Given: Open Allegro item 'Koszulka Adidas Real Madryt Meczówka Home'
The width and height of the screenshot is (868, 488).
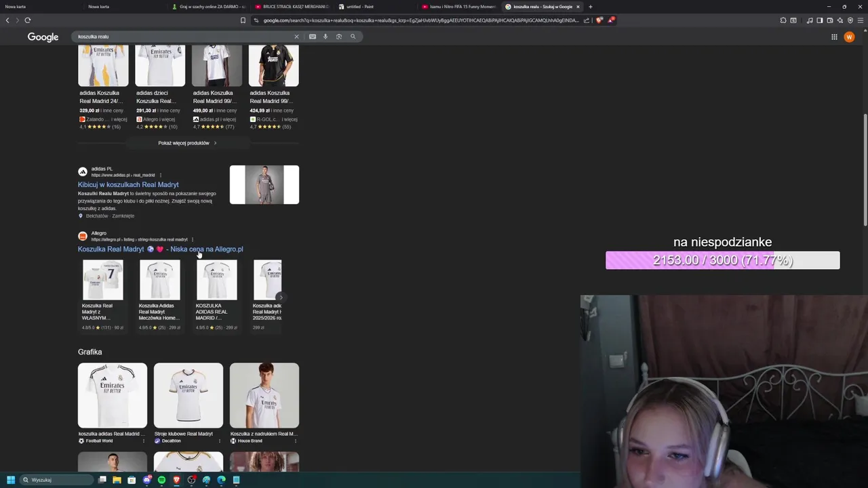Looking at the screenshot, I should coord(159,296).
